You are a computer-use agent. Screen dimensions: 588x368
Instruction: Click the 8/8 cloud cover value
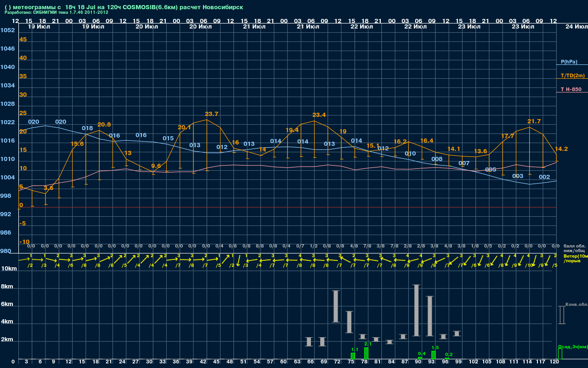click(260, 246)
